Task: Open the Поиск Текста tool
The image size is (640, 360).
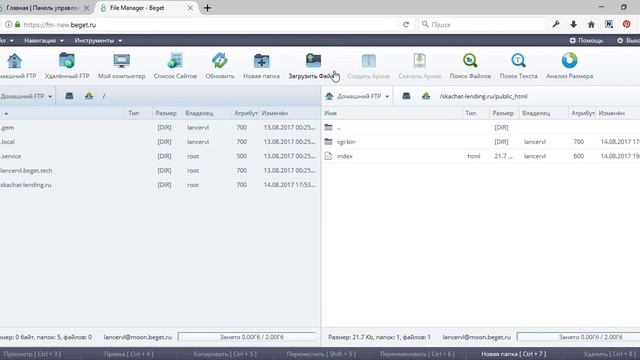Action: click(x=518, y=61)
